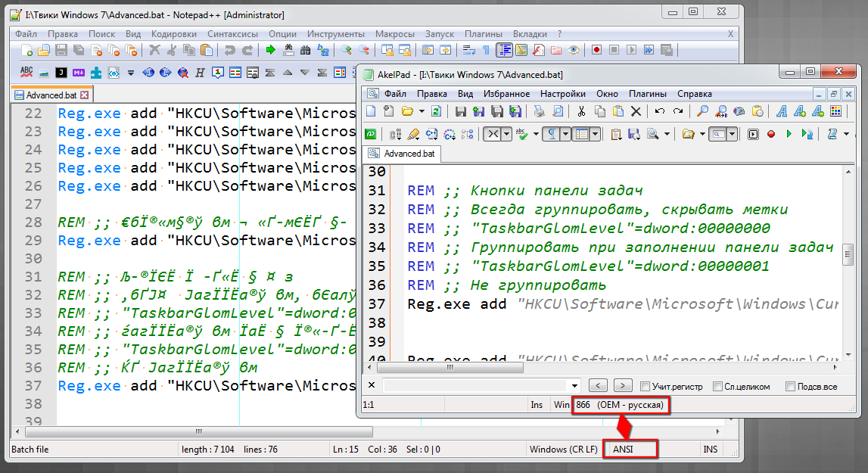Click color palette grid icon in AkelPad

(836, 111)
